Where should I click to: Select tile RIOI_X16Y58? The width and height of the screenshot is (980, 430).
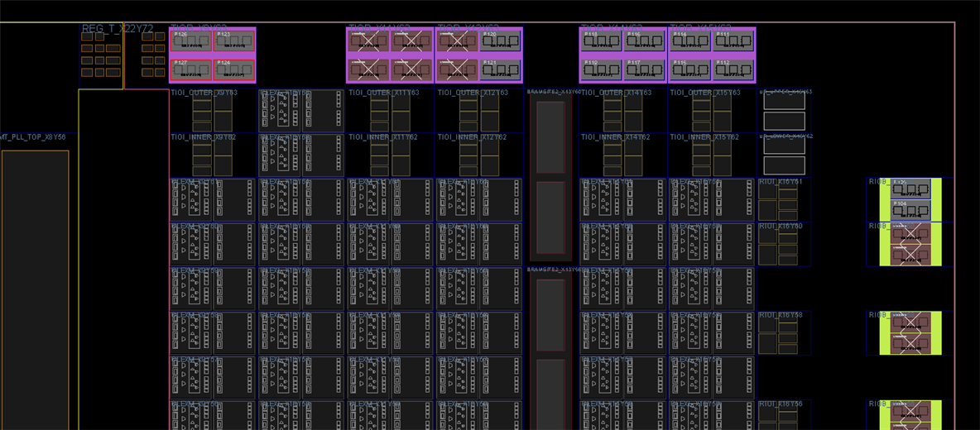click(784, 332)
